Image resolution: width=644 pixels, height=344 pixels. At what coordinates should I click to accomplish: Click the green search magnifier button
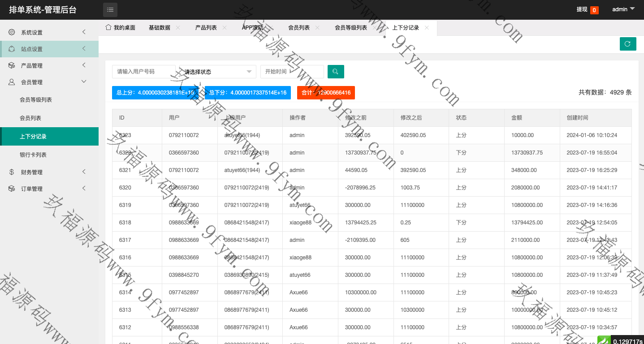(336, 72)
